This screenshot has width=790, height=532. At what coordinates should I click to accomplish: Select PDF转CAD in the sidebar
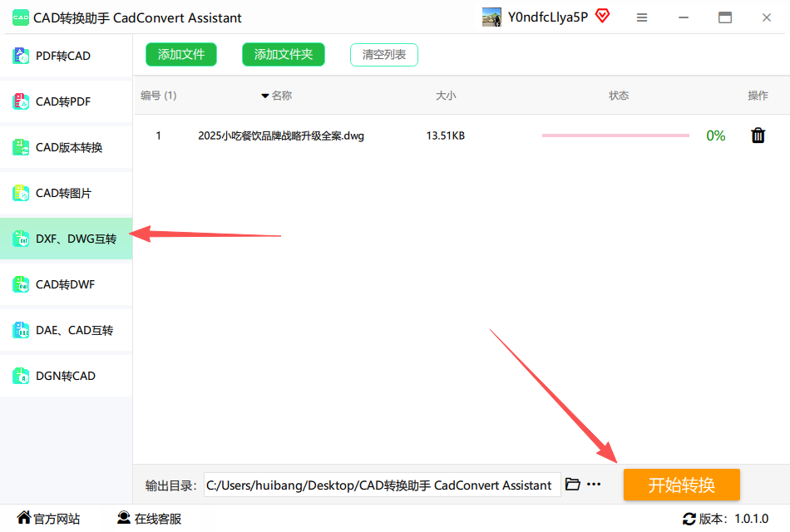(x=66, y=56)
